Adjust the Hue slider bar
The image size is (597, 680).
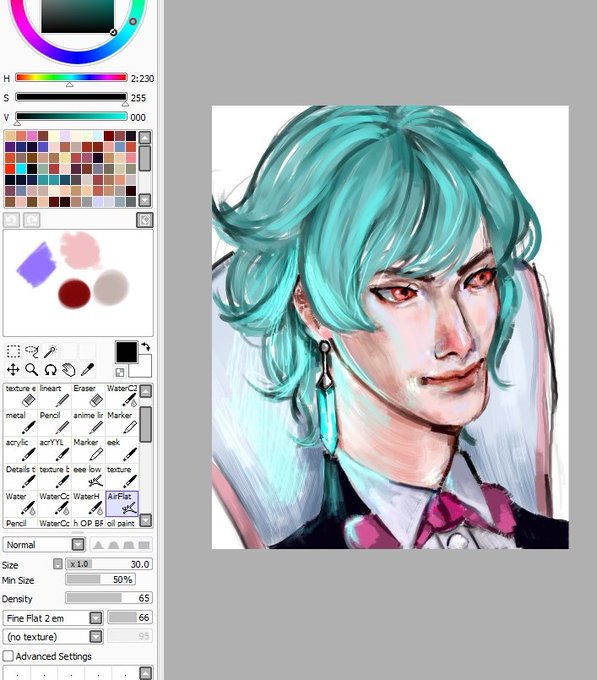71,78
